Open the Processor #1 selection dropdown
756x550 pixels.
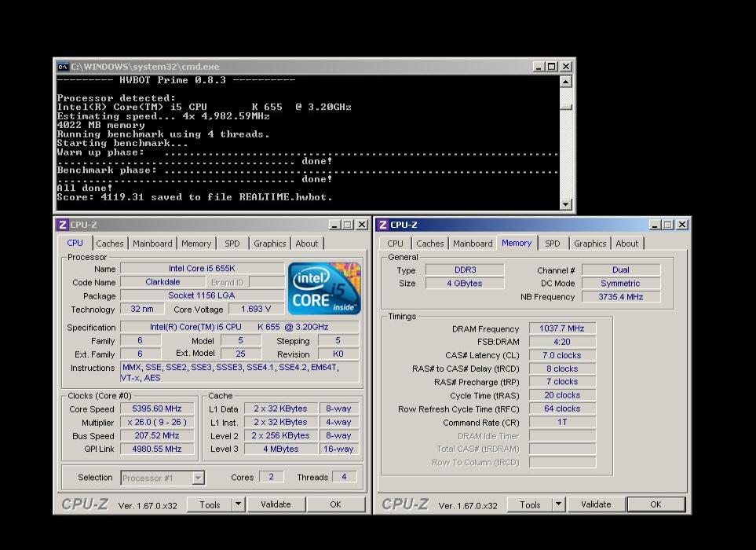tap(163, 478)
